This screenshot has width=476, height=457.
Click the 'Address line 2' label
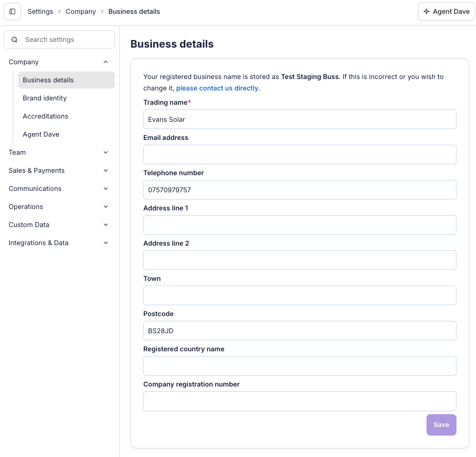tap(166, 243)
